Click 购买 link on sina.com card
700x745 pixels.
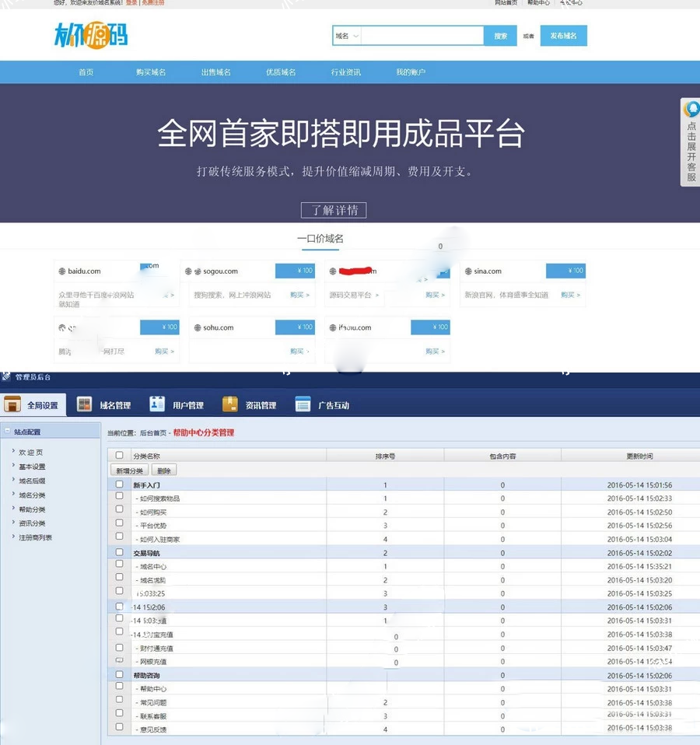point(570,295)
